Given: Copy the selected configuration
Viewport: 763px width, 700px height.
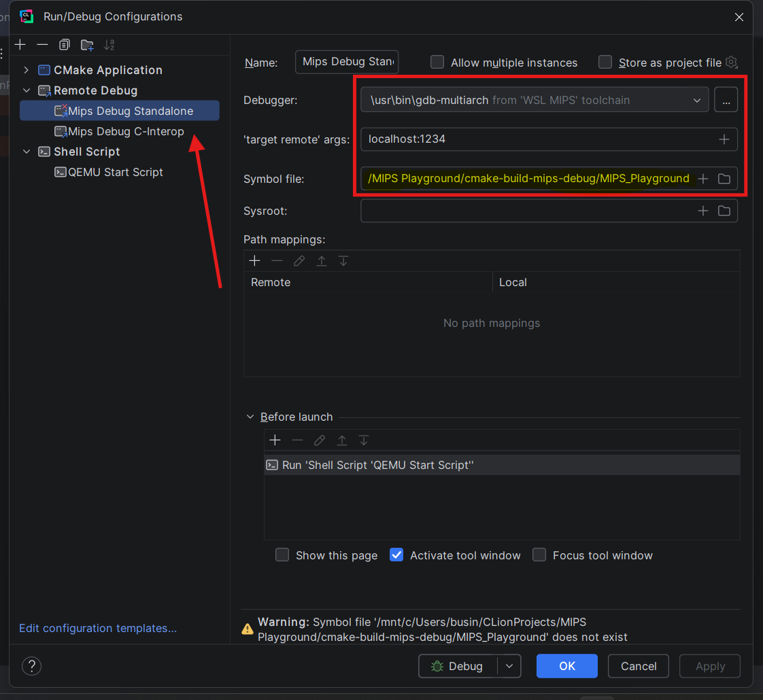Looking at the screenshot, I should coord(64,45).
